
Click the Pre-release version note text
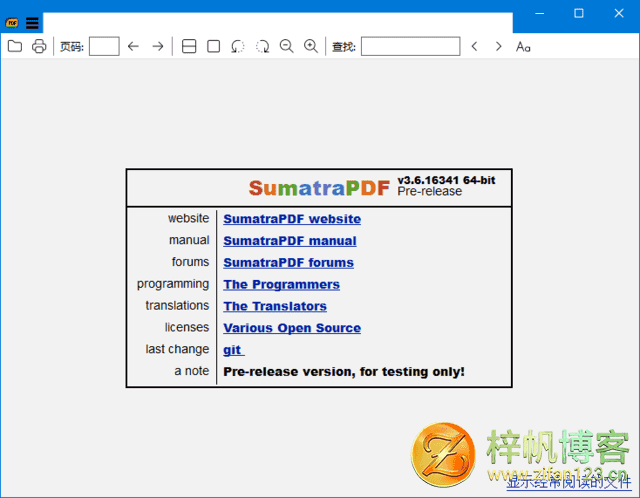344,372
